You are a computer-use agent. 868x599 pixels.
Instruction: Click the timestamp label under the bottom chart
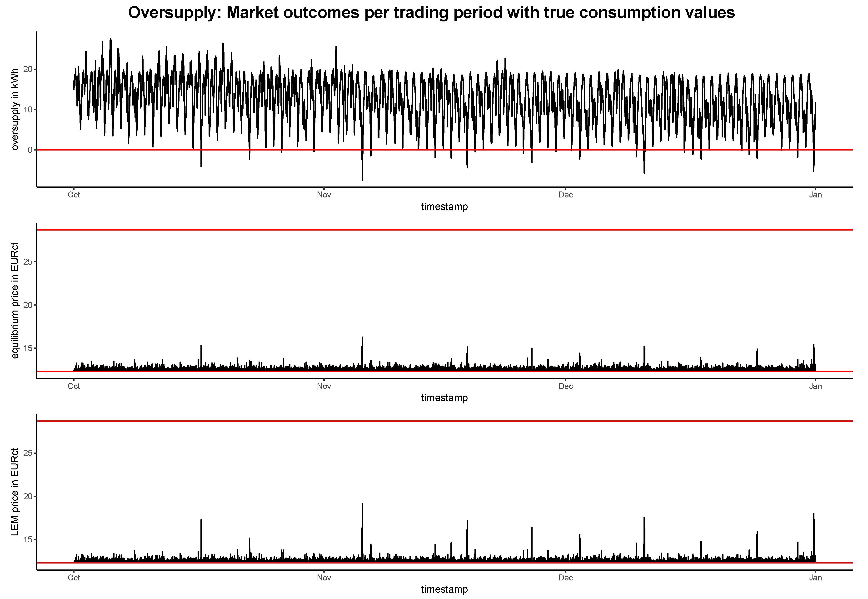pos(444,589)
